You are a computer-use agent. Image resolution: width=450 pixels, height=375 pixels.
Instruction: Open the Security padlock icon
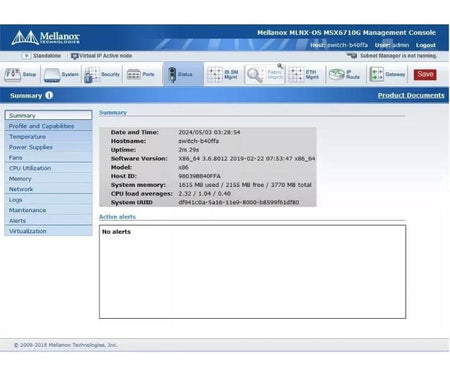92,75
